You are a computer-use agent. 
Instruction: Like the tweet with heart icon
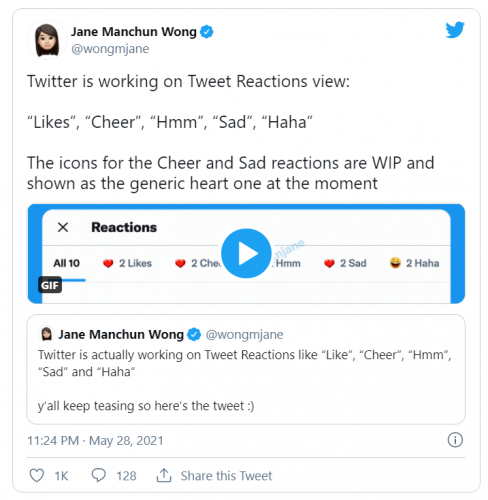tap(37, 475)
